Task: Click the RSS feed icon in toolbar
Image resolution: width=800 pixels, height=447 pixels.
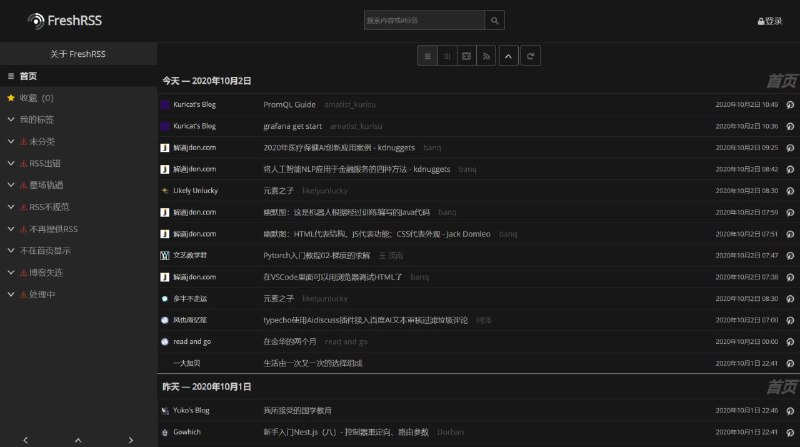Action: [x=485, y=56]
